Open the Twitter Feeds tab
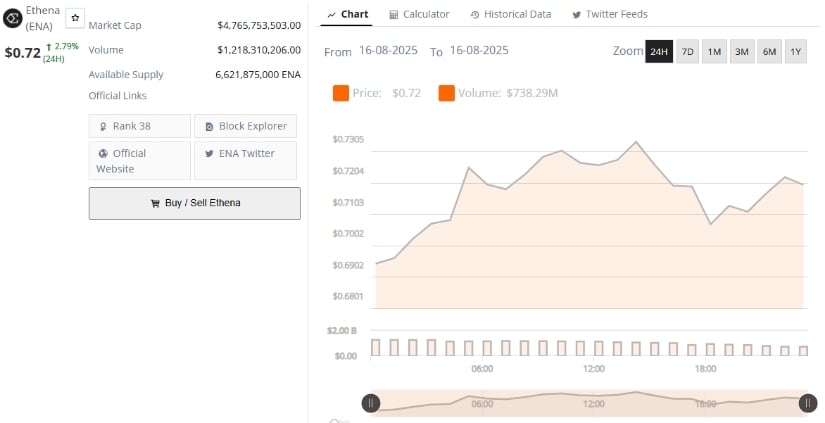 (x=610, y=14)
